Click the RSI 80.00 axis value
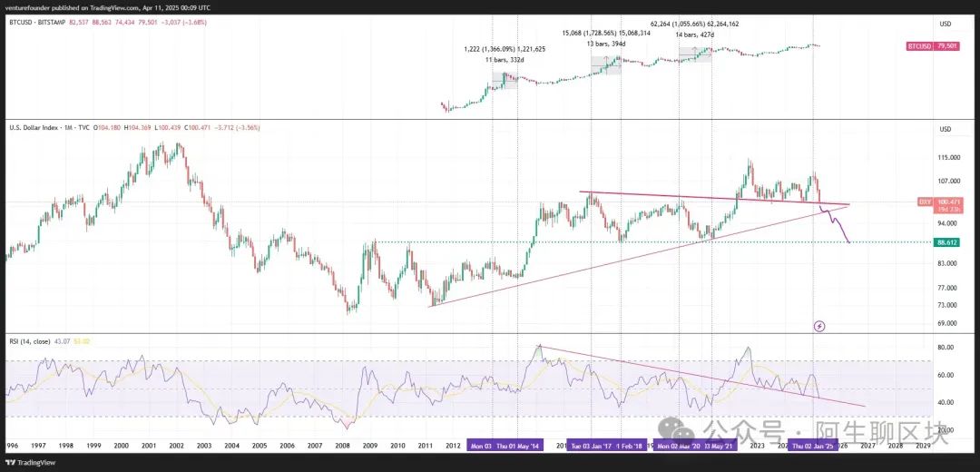Image resolution: width=980 pixels, height=472 pixels. [946, 347]
